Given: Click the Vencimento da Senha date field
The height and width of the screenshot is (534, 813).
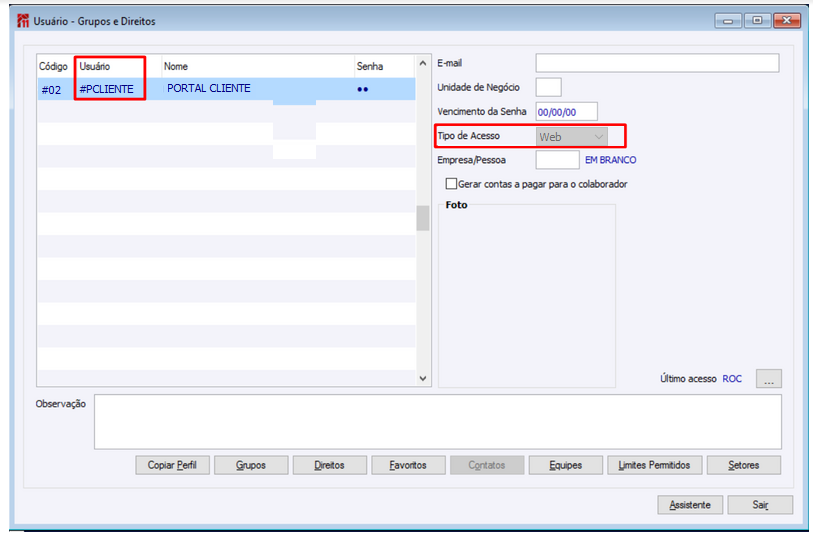Looking at the screenshot, I should [x=566, y=111].
